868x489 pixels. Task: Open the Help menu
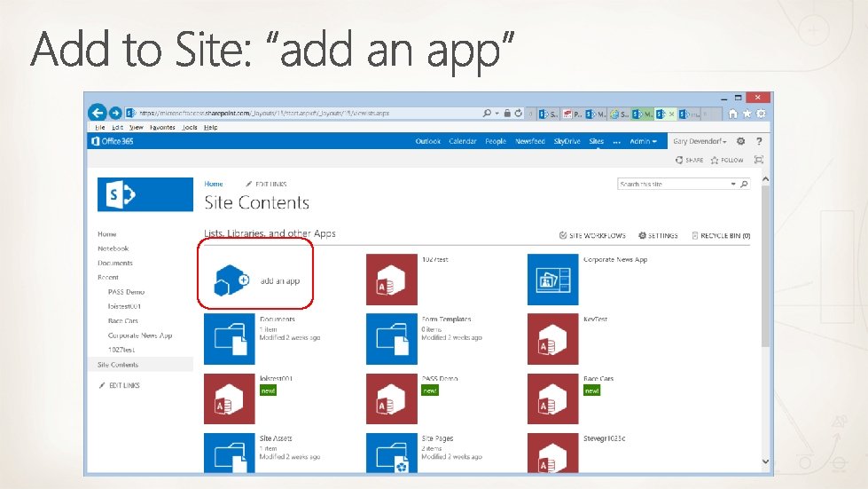[210, 128]
